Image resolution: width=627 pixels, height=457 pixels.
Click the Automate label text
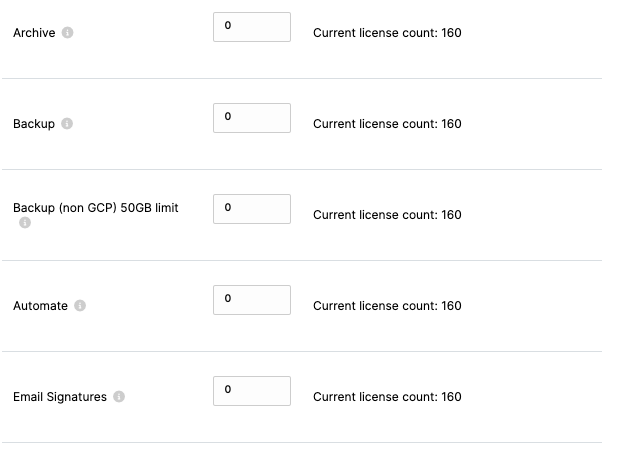tap(40, 306)
